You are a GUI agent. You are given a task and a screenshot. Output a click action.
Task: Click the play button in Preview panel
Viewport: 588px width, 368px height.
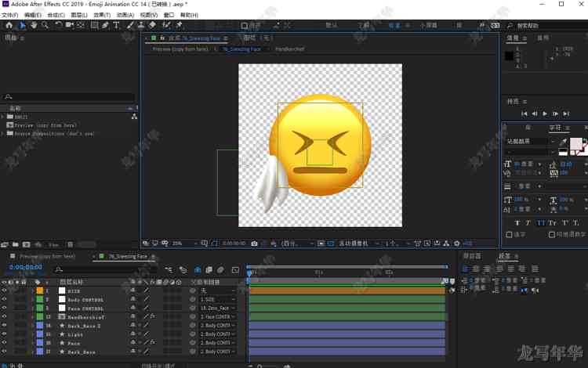click(545, 114)
